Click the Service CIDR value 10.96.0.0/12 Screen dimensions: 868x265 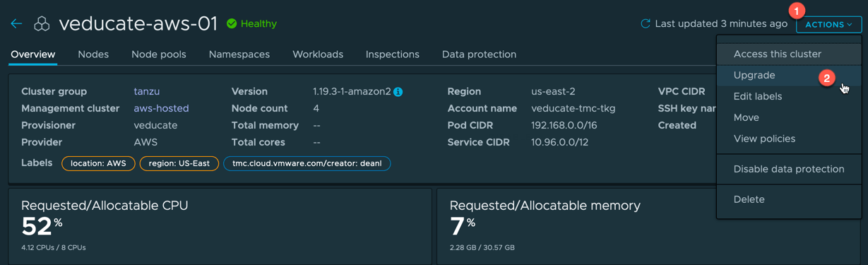[x=560, y=142]
